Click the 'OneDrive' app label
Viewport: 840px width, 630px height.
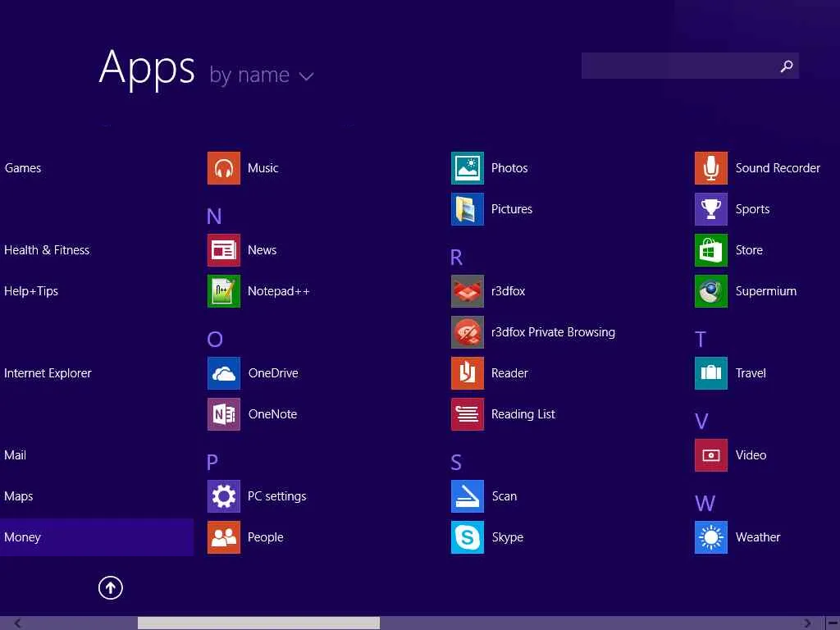(272, 373)
